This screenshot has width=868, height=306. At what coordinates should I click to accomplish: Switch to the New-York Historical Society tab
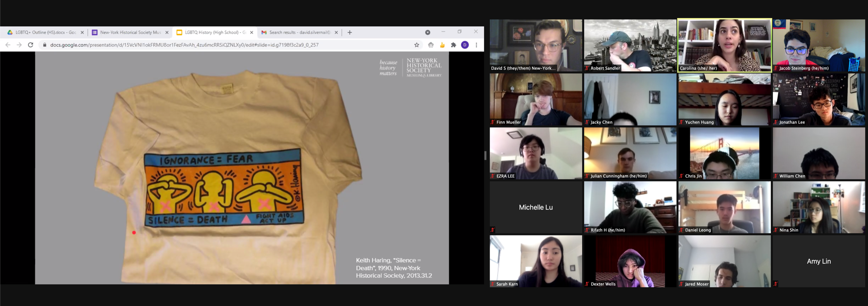tap(130, 33)
